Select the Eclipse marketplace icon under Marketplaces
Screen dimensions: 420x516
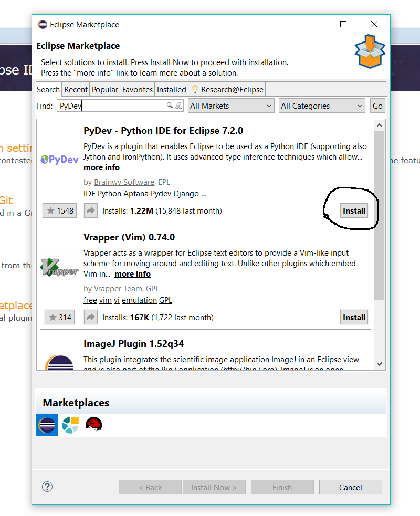click(47, 425)
